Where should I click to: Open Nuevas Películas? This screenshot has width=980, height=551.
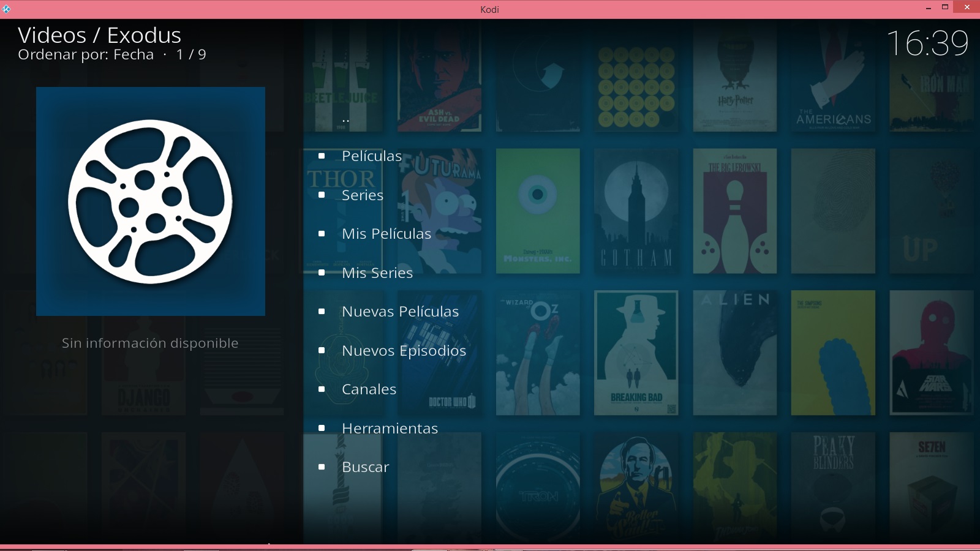(401, 312)
